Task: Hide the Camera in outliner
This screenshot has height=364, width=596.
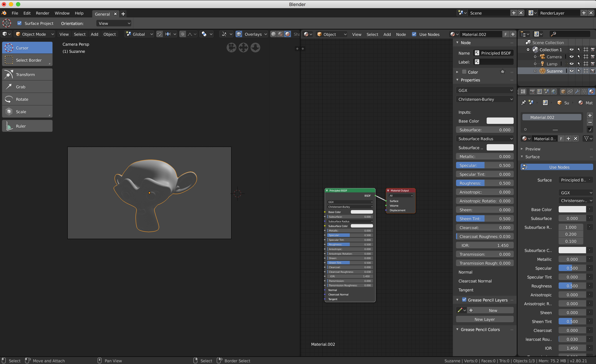Action: tap(571, 57)
